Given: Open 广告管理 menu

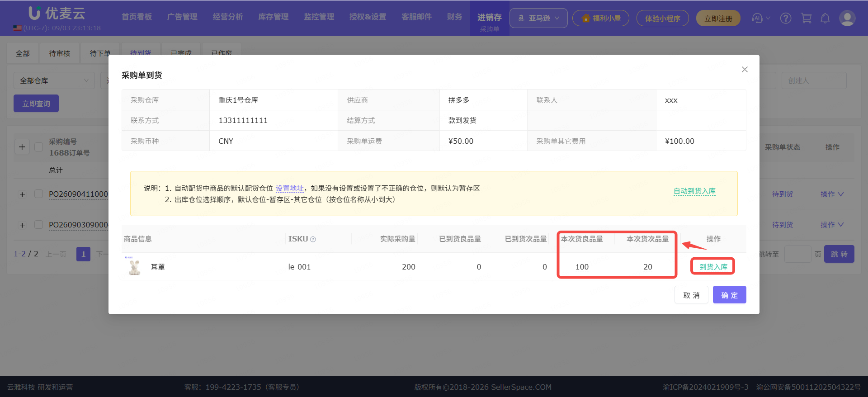Looking at the screenshot, I should click(182, 17).
